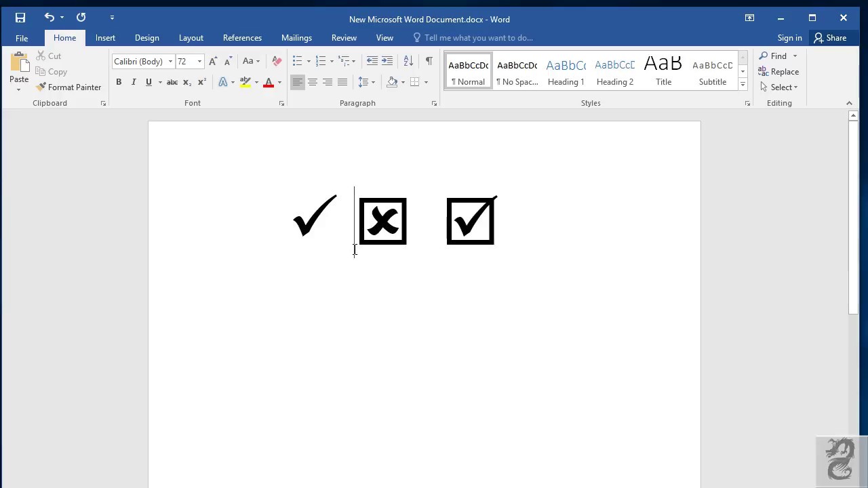868x488 pixels.
Task: Increase the paragraph indent
Action: click(387, 61)
